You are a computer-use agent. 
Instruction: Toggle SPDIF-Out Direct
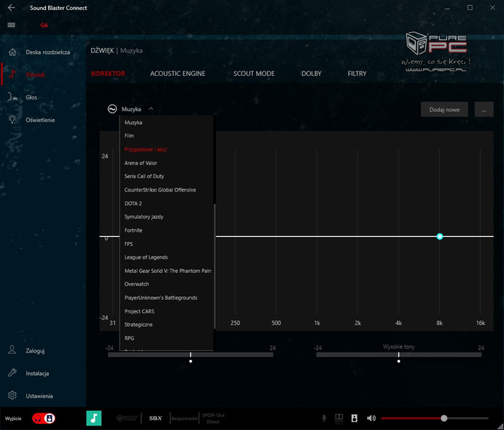click(x=213, y=419)
